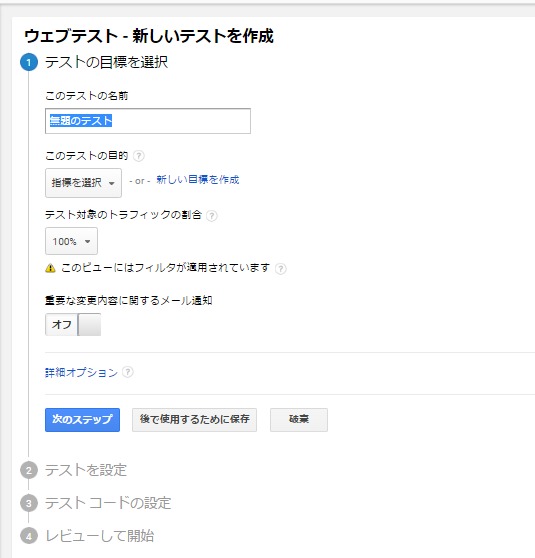Click help icon next to このテストの目的
The image size is (535, 558).
point(138,156)
